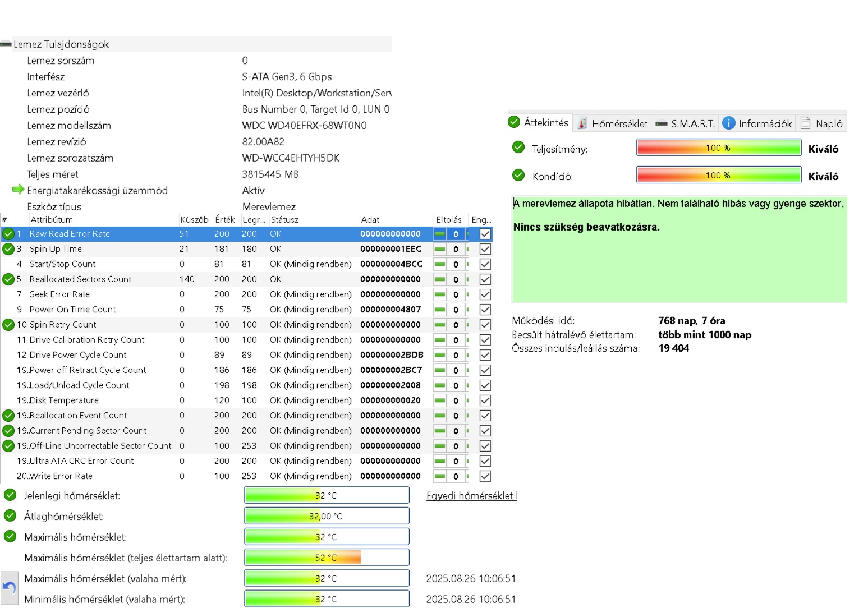868x608 pixels.
Task: Switch to the S.M.A.R.T. tab
Action: [686, 123]
